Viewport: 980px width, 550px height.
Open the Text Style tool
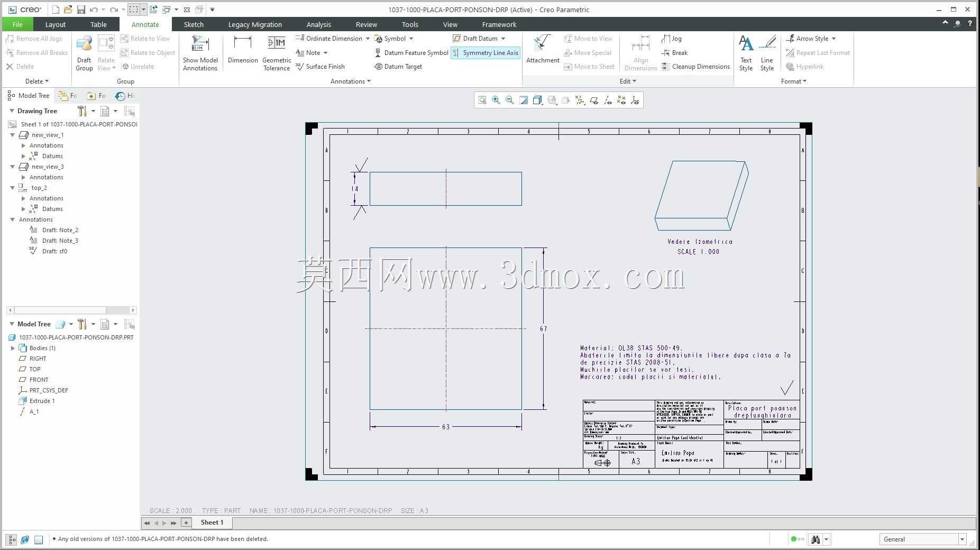point(746,53)
